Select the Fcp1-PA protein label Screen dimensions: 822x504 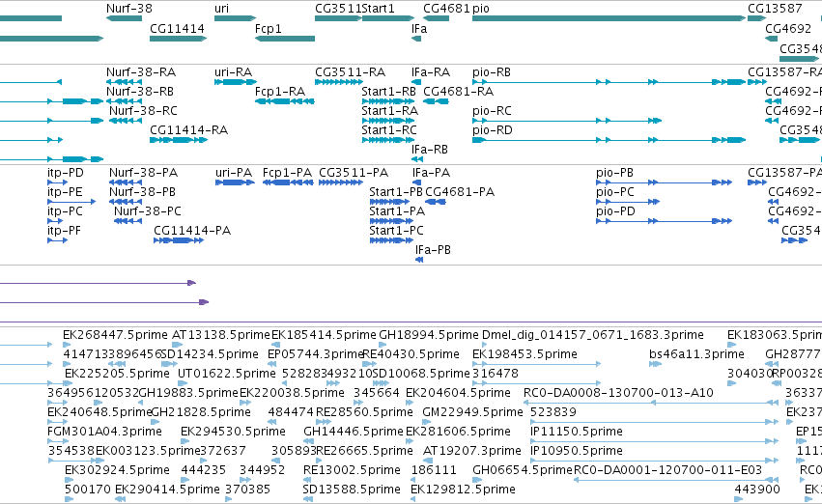pyautogui.click(x=287, y=173)
